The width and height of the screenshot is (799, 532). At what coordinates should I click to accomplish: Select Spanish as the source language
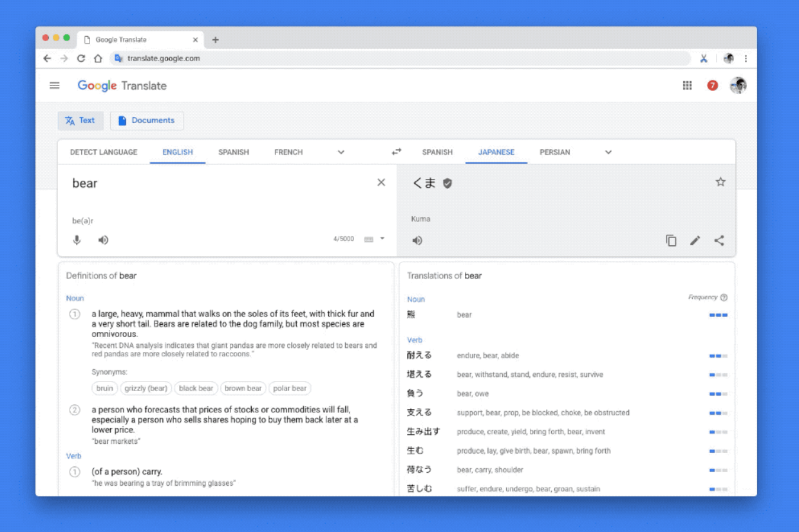point(234,152)
